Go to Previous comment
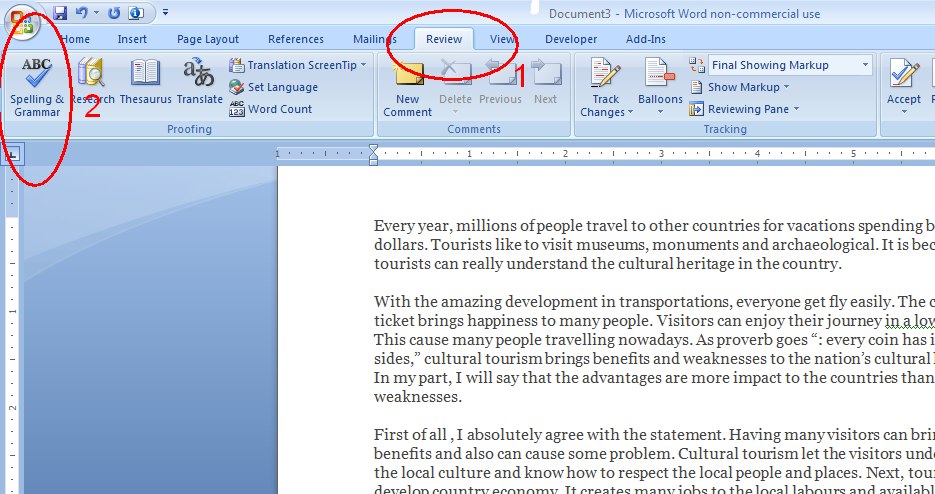Image resolution: width=935 pixels, height=494 pixels. tap(500, 81)
